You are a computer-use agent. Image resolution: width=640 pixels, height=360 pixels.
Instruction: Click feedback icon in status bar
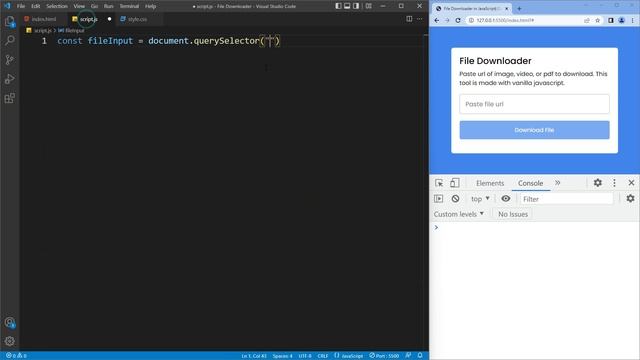point(408,356)
